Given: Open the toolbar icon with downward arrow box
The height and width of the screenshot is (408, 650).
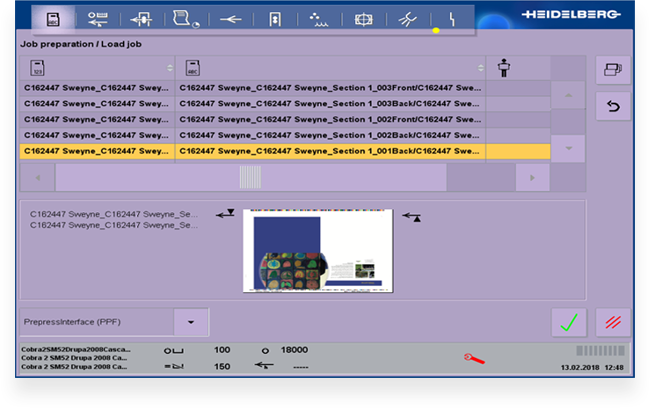Looking at the screenshot, I should (274, 19).
